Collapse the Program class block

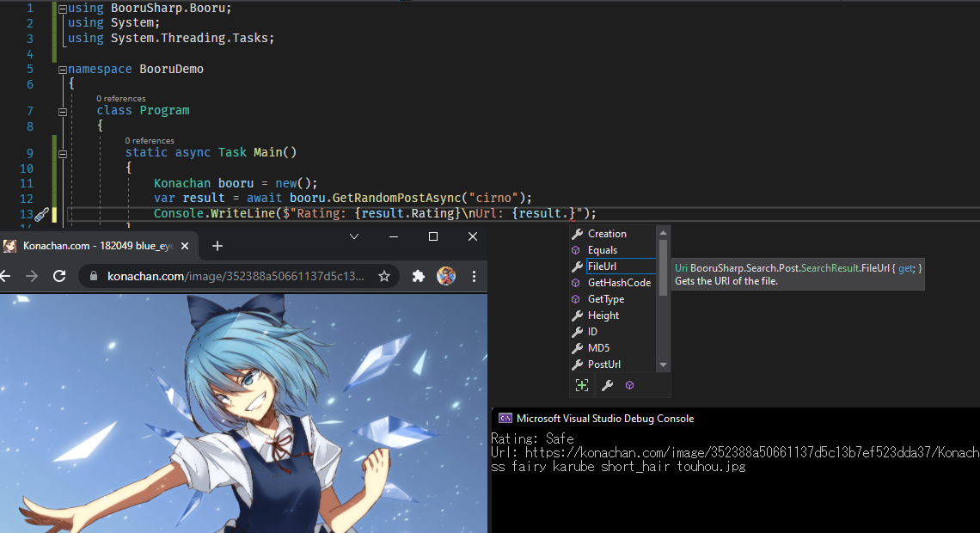(63, 112)
